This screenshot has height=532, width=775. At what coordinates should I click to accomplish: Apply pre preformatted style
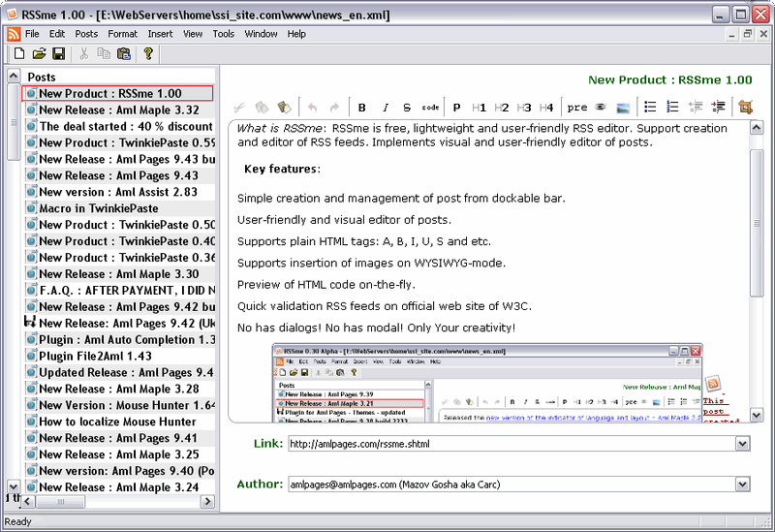[x=576, y=108]
